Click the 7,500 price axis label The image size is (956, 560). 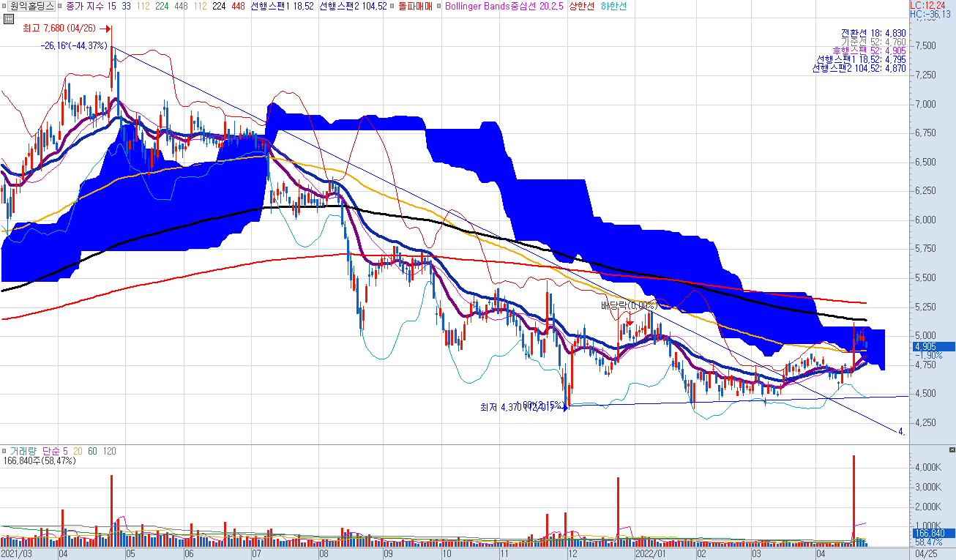[x=926, y=46]
